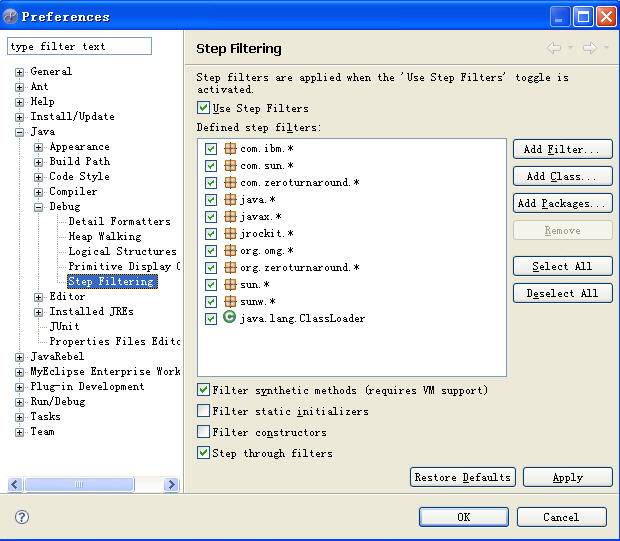
Task: Click the Deselect All button
Action: pos(562,293)
